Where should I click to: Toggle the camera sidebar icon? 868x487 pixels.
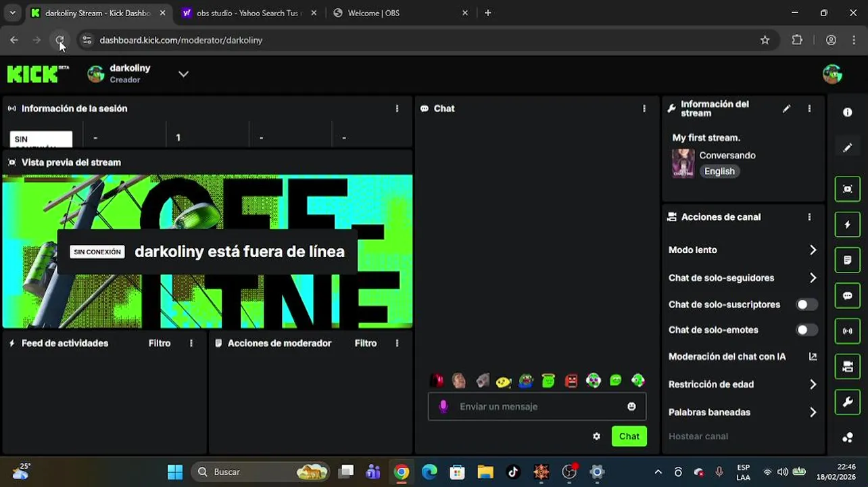[x=847, y=367]
